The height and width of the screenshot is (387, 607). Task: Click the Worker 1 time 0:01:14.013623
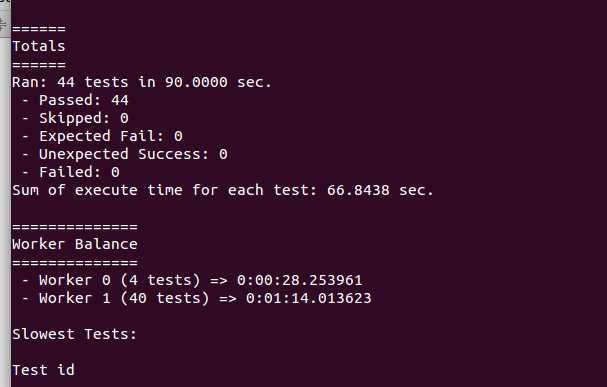point(309,298)
